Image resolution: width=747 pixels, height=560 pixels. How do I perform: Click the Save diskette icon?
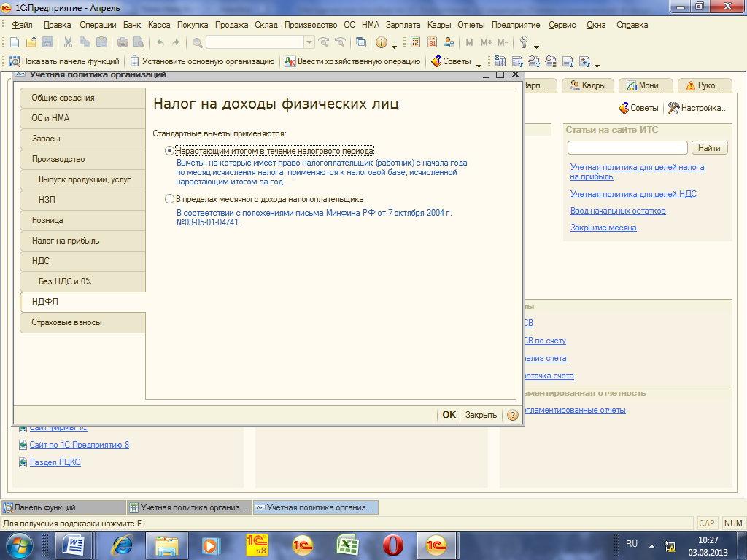pyautogui.click(x=47, y=42)
